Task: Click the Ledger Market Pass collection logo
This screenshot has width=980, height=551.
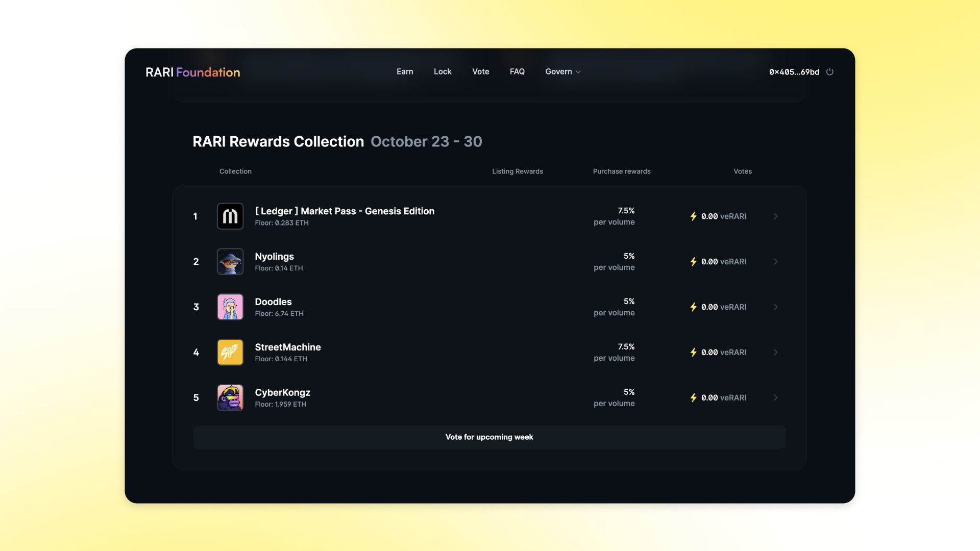Action: pos(230,216)
